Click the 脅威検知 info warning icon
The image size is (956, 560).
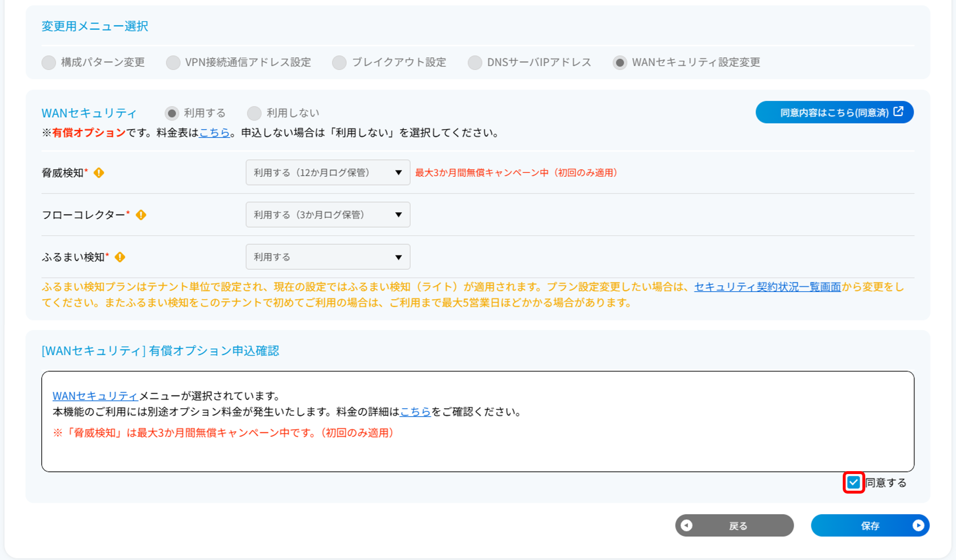[x=99, y=172]
